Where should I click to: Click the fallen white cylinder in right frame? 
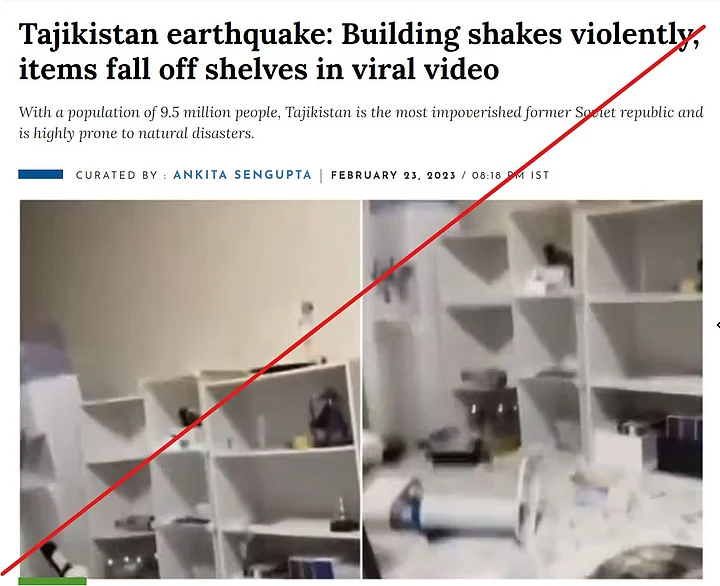(x=464, y=513)
